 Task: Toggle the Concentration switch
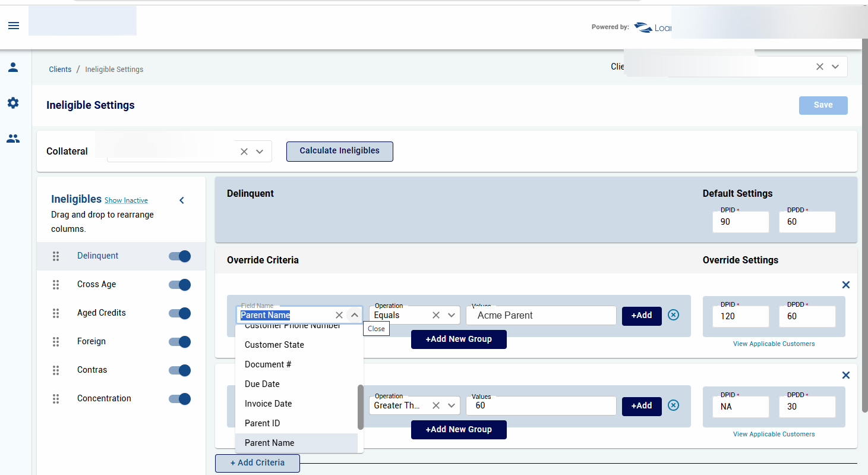click(180, 399)
